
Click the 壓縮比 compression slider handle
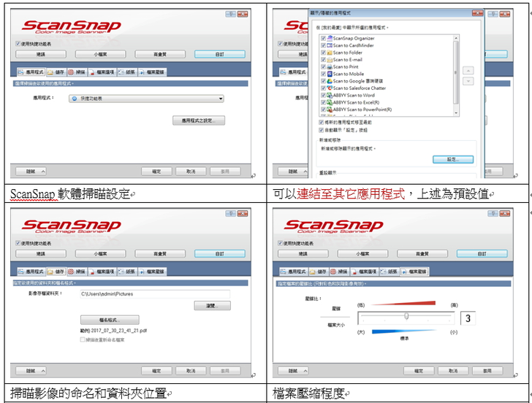tap(406, 316)
